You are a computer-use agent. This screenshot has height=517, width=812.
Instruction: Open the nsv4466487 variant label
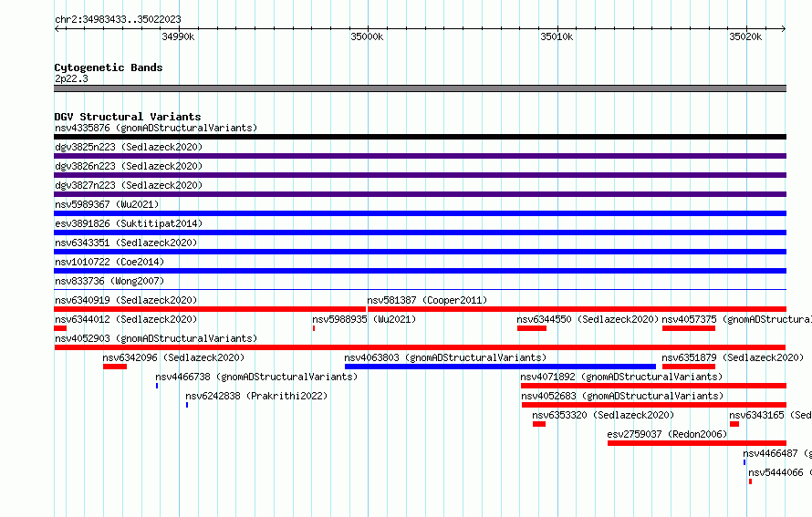pos(776,453)
